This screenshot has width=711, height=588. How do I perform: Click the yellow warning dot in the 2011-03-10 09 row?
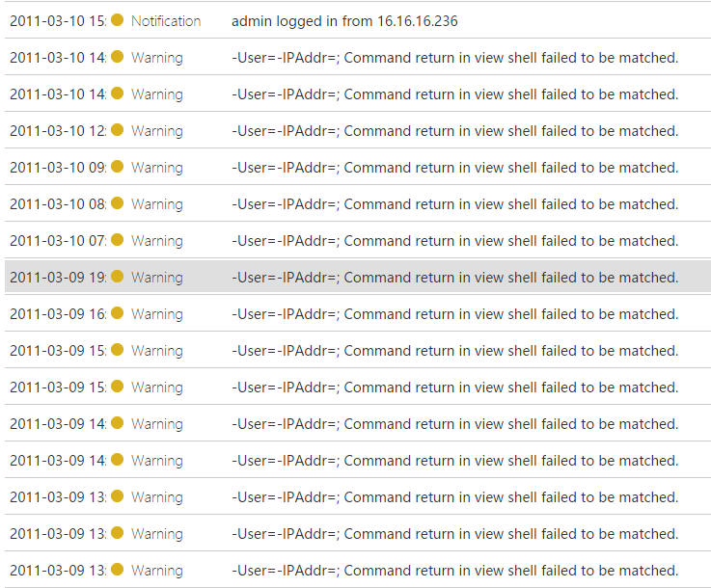point(117,166)
